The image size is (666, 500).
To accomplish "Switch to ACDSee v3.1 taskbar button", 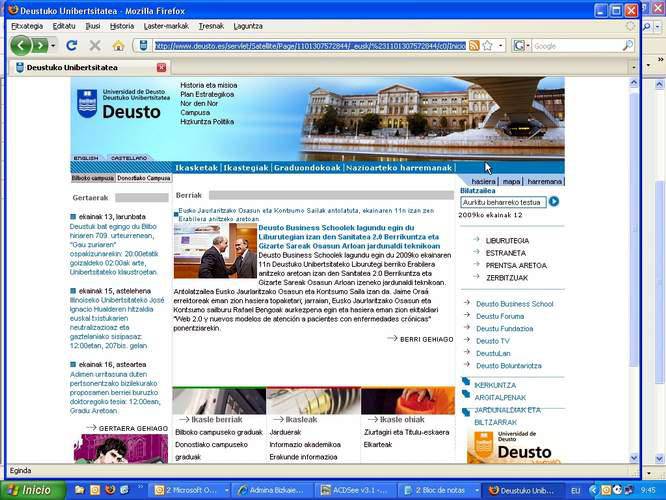I will click(355, 491).
